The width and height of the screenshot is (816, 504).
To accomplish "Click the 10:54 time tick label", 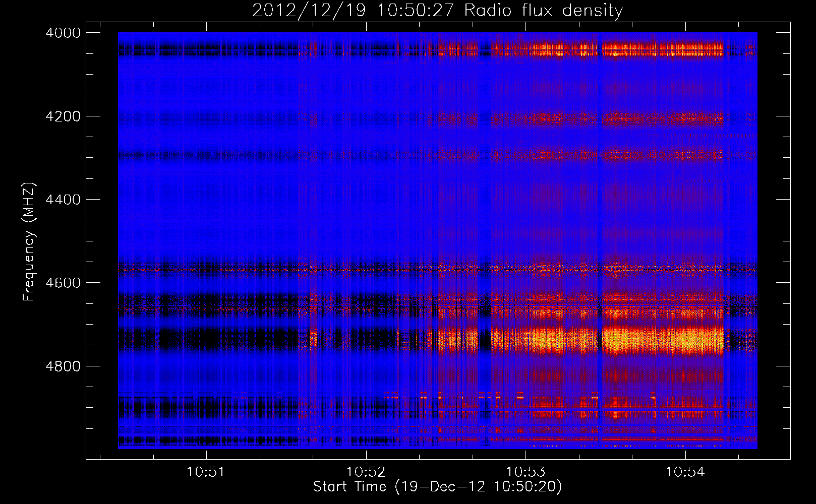I will [685, 472].
